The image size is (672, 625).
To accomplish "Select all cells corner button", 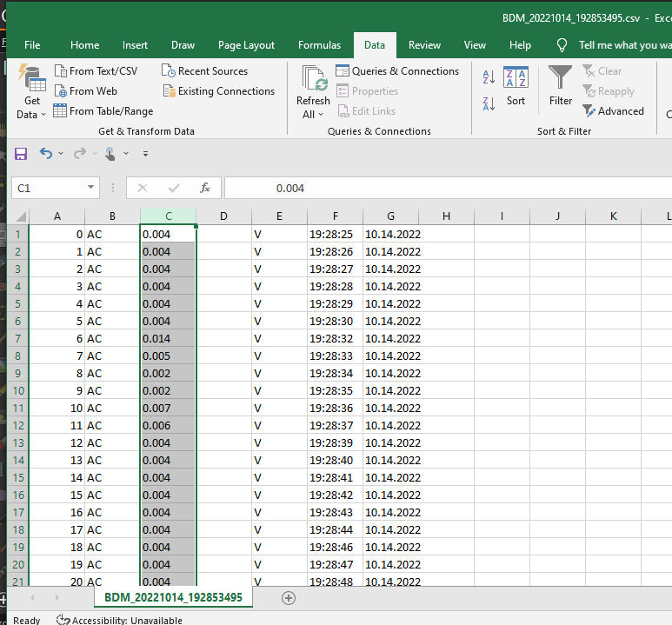I will [21, 216].
